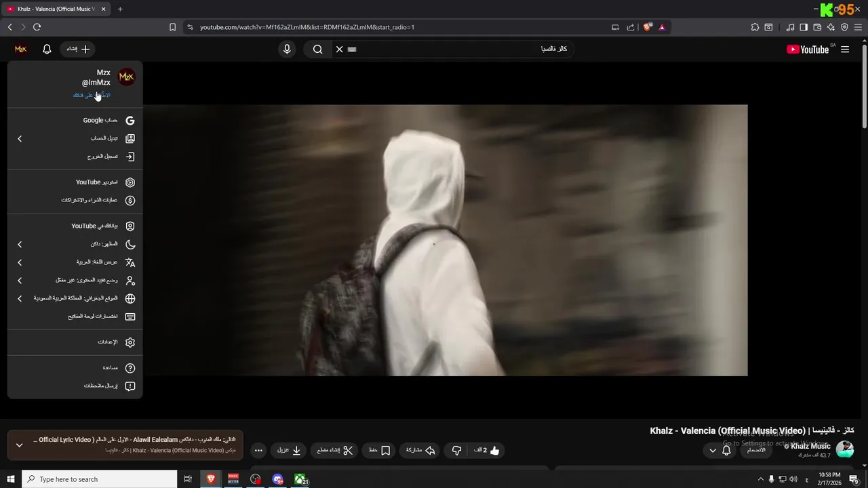
Task: Click the Download button below video
Action: 290,450
